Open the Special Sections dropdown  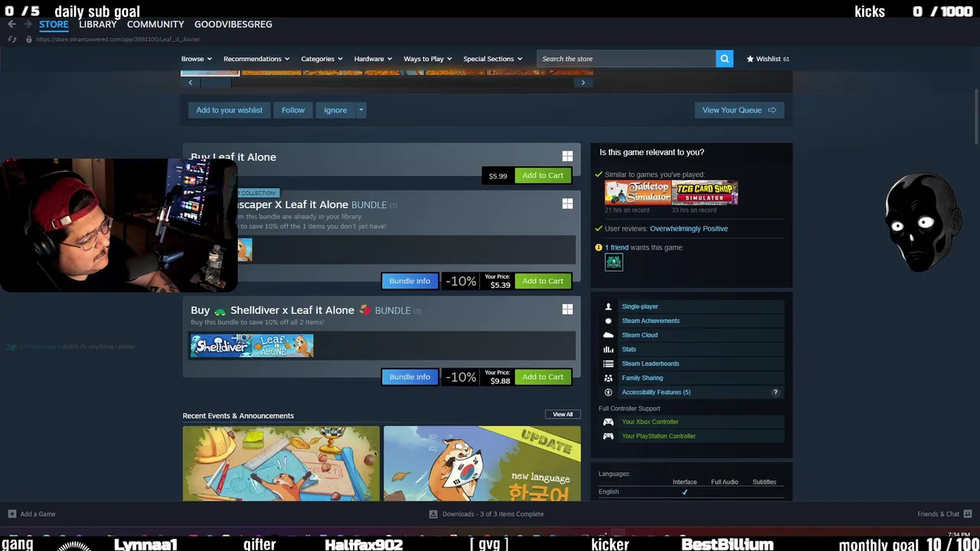coord(492,59)
